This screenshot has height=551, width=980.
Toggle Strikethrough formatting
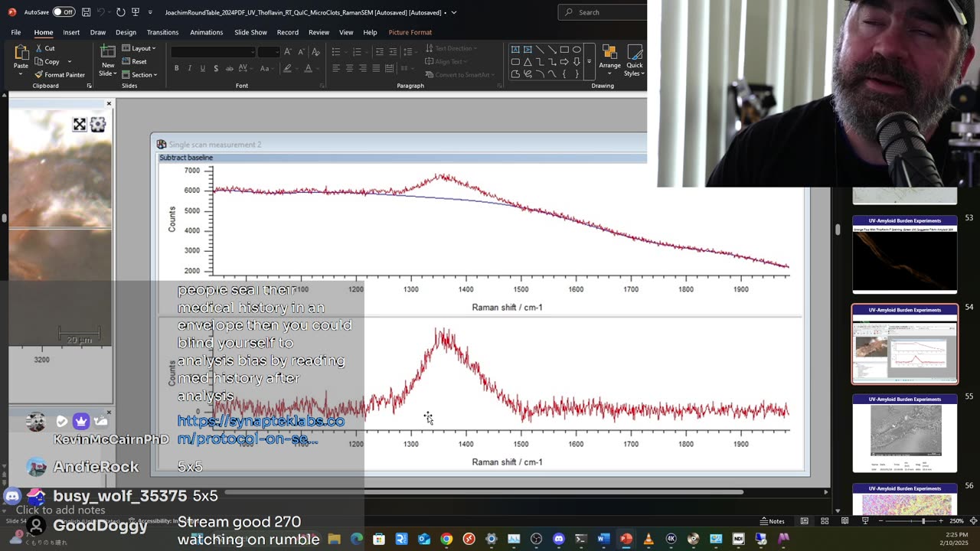pyautogui.click(x=230, y=68)
